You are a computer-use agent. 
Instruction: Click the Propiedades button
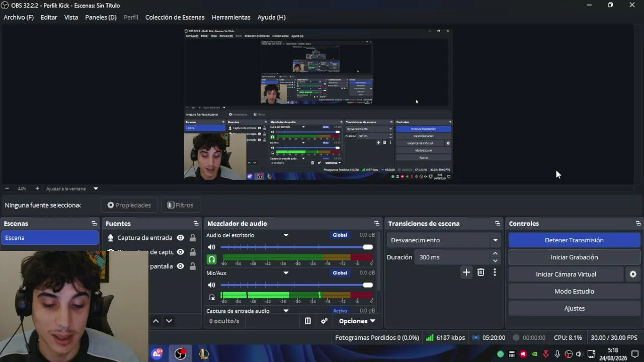tap(129, 205)
